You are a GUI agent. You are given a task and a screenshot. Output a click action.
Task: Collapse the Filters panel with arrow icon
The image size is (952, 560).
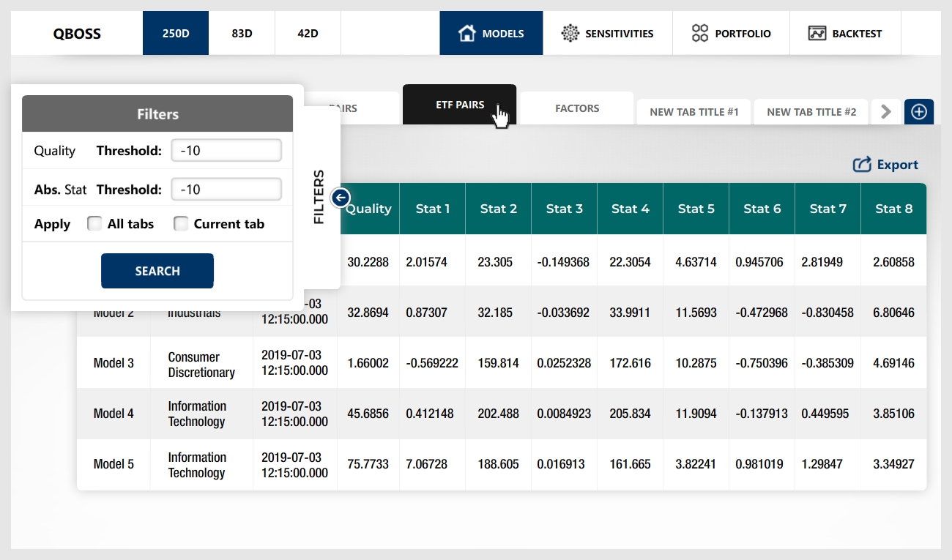[x=341, y=197]
